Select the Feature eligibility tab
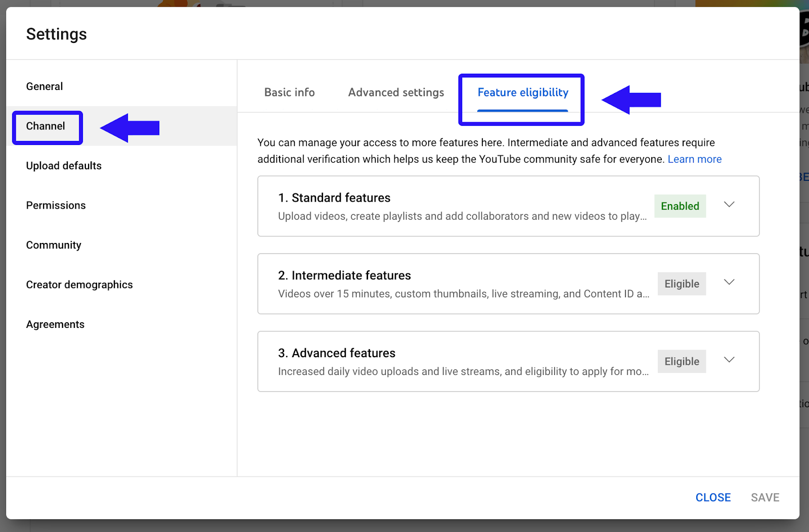The height and width of the screenshot is (532, 809). pyautogui.click(x=522, y=92)
